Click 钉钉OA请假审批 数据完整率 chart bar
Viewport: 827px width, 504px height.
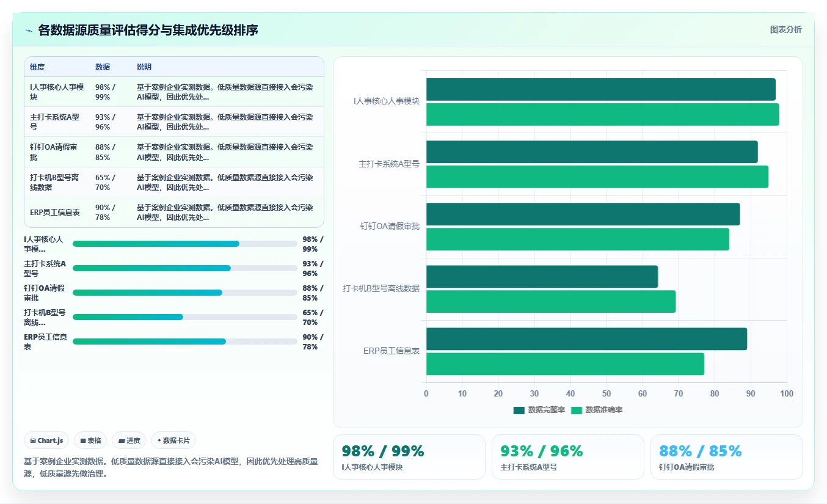pos(583,214)
